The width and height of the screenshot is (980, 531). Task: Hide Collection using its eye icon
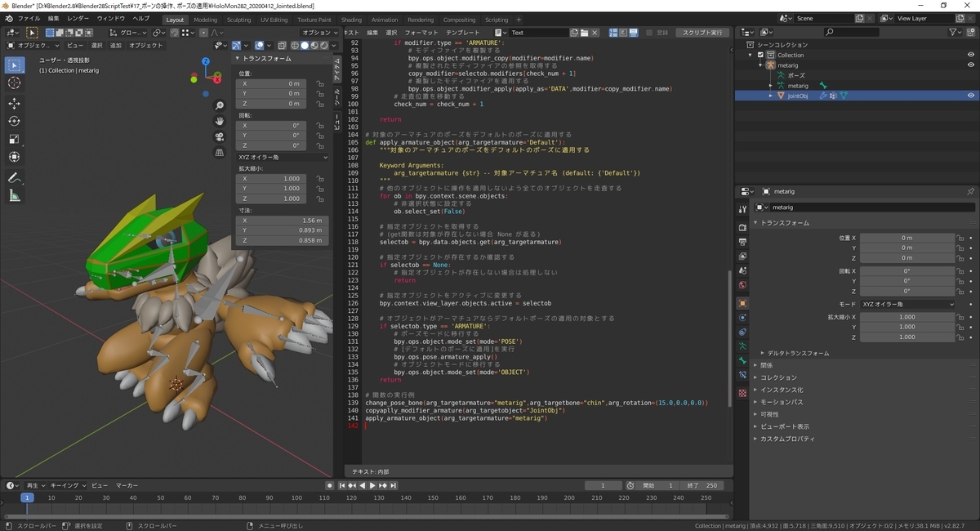971,55
